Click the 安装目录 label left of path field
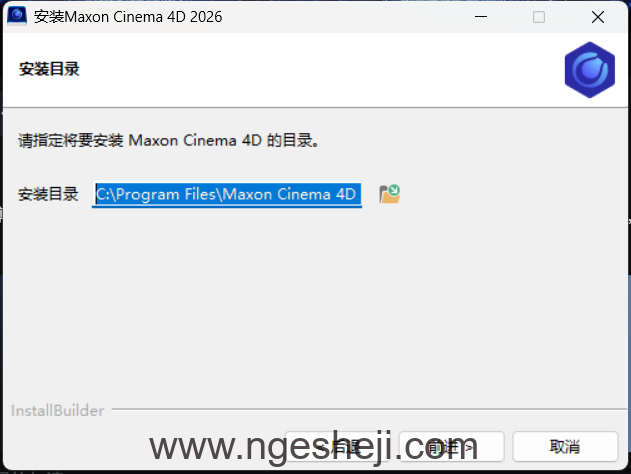Image resolution: width=631 pixels, height=474 pixels. [48, 194]
